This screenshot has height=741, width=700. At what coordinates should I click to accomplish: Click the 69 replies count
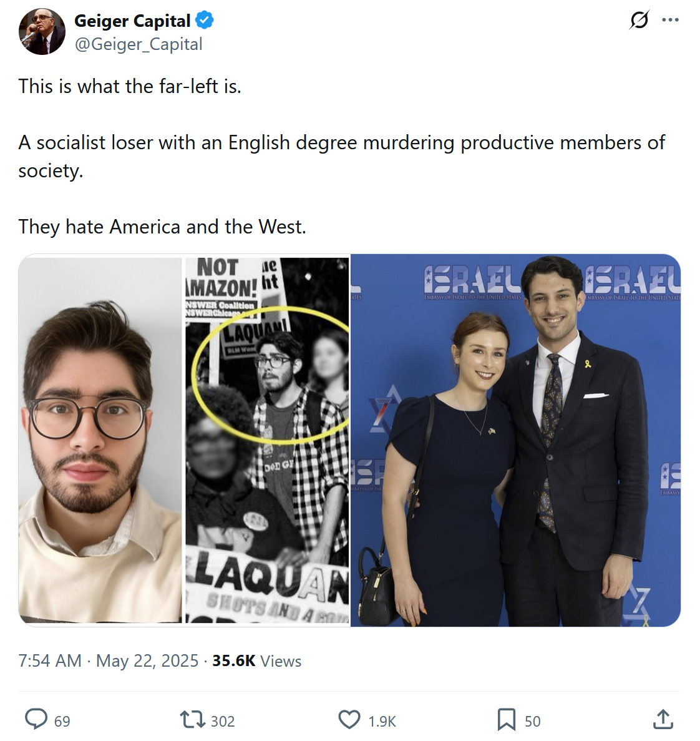coord(62,722)
